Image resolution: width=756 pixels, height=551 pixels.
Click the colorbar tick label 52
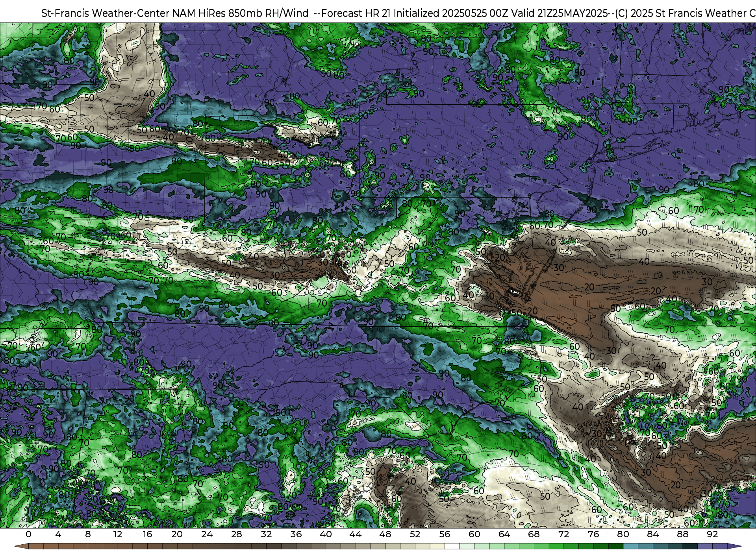[x=415, y=534]
